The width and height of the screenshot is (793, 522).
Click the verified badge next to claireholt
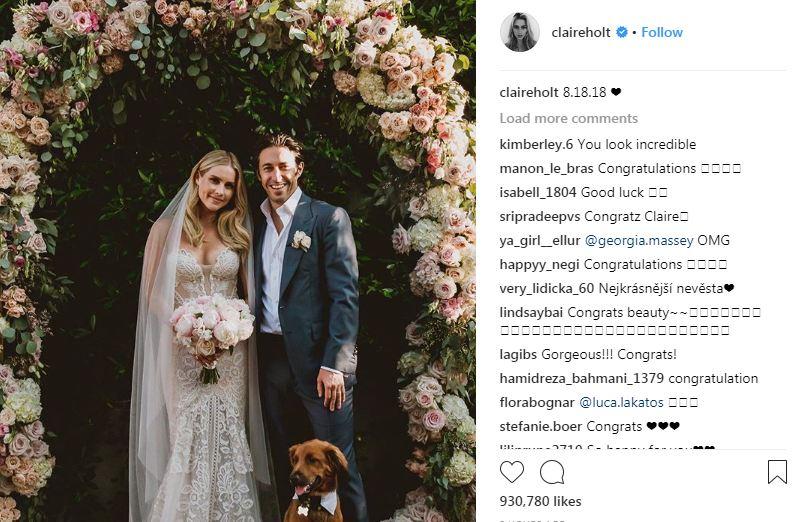point(622,32)
